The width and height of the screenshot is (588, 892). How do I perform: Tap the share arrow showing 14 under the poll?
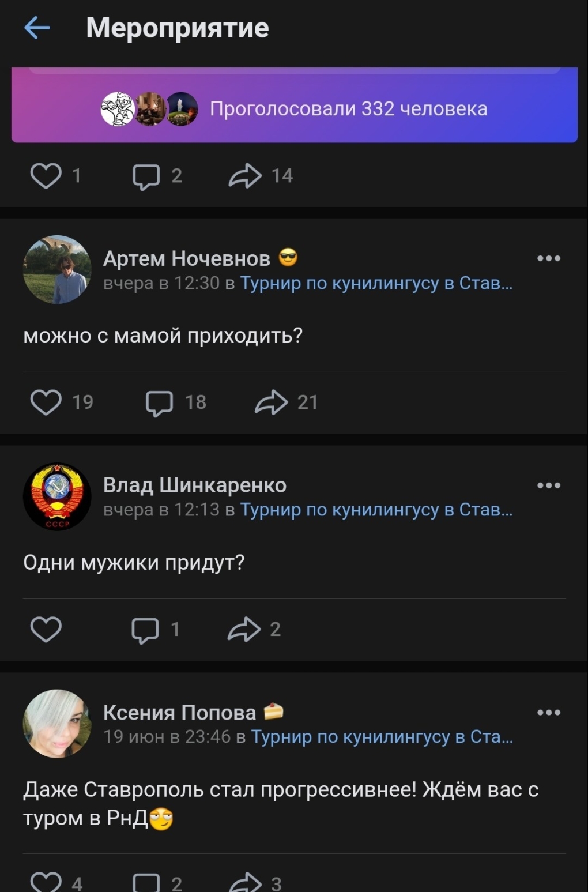[x=247, y=176]
